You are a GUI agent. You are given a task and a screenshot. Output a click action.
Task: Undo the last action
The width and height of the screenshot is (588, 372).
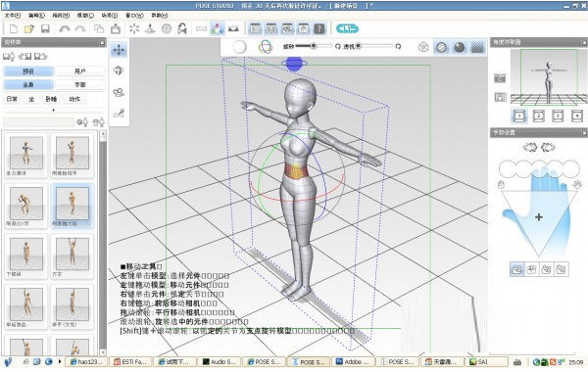click(64, 28)
